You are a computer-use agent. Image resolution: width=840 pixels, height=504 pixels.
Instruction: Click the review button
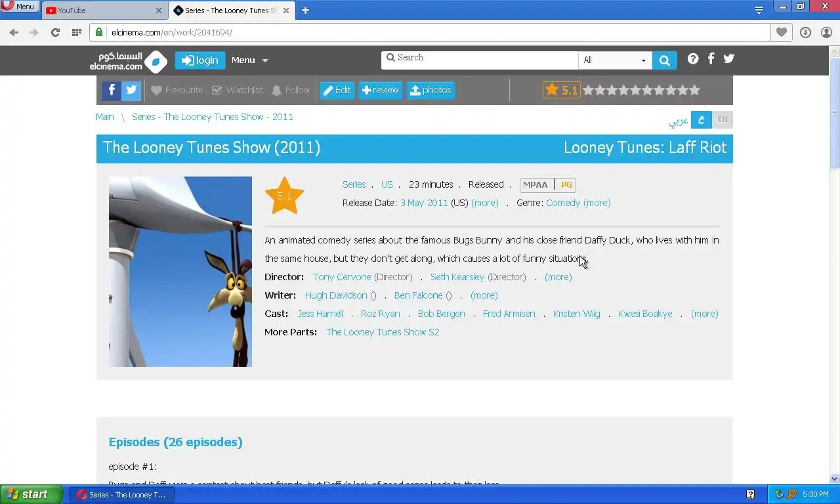[x=381, y=90]
